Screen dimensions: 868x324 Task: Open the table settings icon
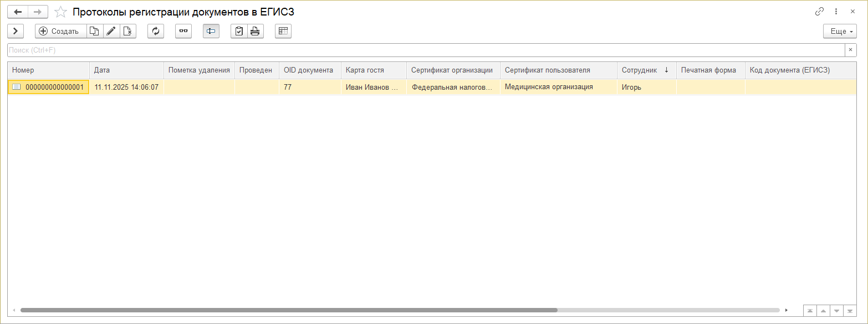[x=283, y=31]
